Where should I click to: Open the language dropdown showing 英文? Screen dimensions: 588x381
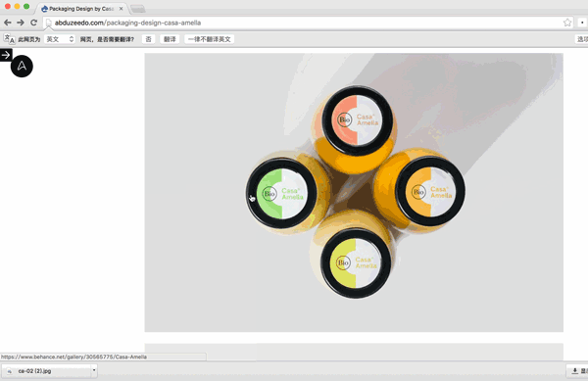tap(60, 39)
